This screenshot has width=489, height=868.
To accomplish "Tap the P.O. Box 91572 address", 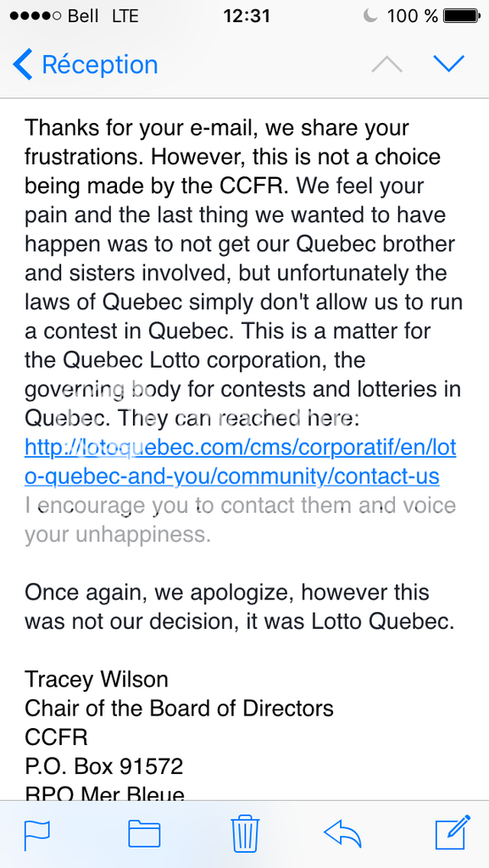I will [x=103, y=766].
